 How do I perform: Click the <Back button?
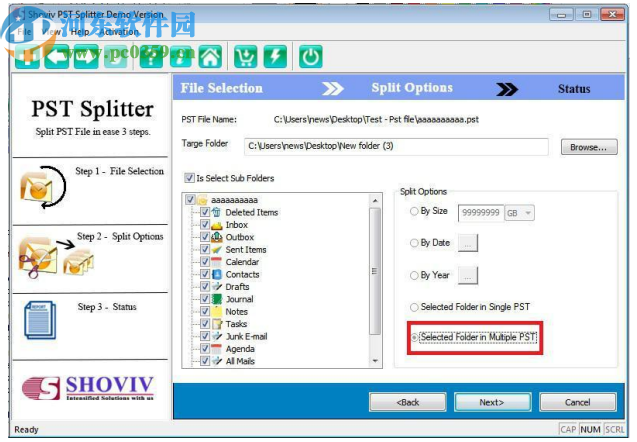click(x=407, y=402)
